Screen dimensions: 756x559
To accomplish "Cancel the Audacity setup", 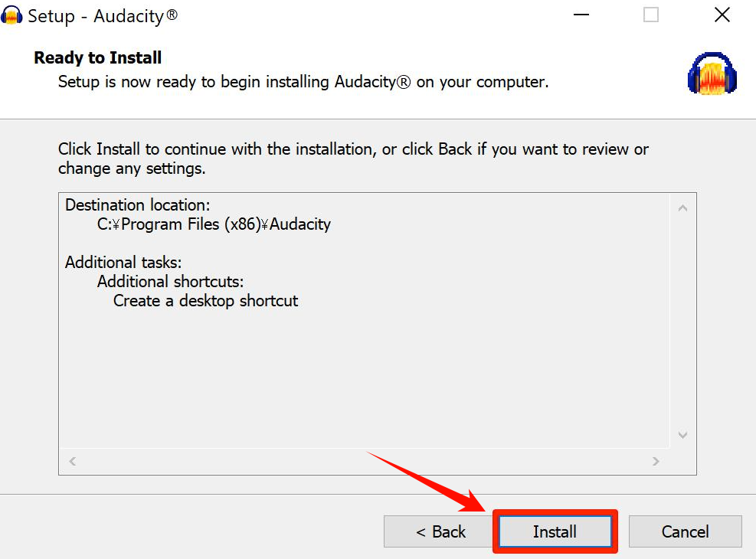I will [x=685, y=531].
